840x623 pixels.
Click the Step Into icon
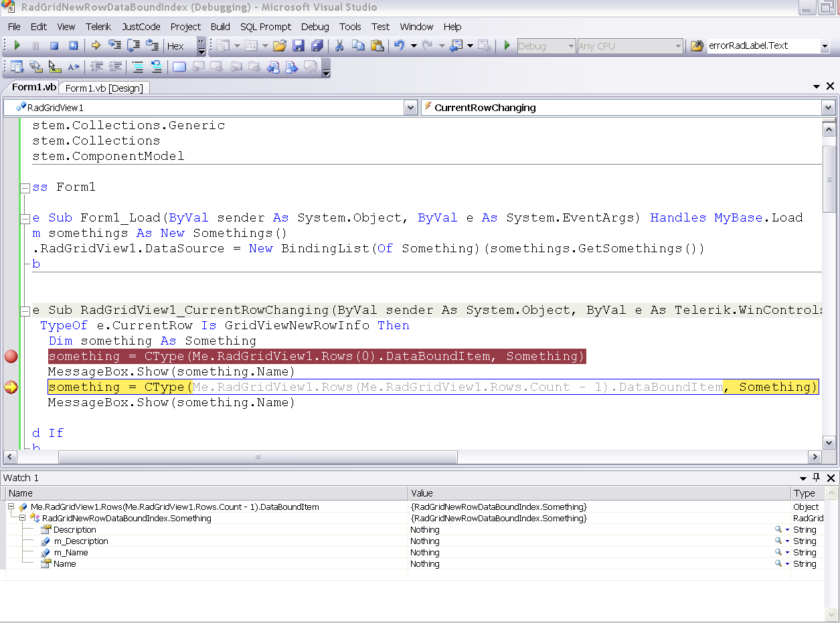(114, 46)
